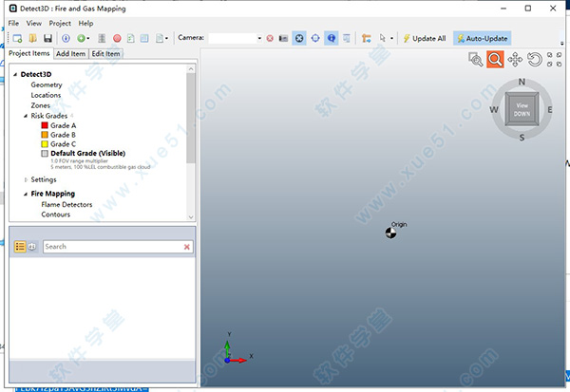Switch to the Add Item tab
Screen dimensions: 570x392
70,53
